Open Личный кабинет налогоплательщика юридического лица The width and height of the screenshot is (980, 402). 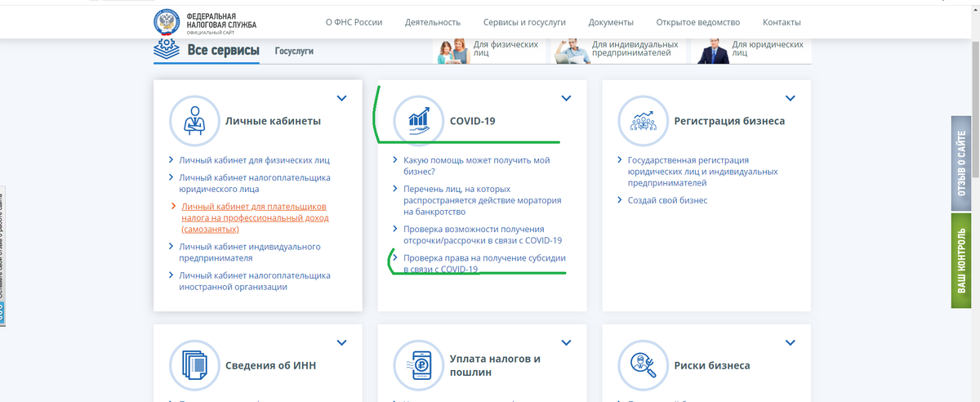coord(255,183)
